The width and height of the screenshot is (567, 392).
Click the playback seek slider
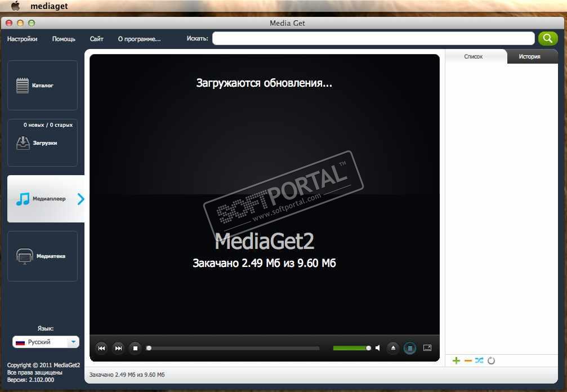click(x=233, y=348)
